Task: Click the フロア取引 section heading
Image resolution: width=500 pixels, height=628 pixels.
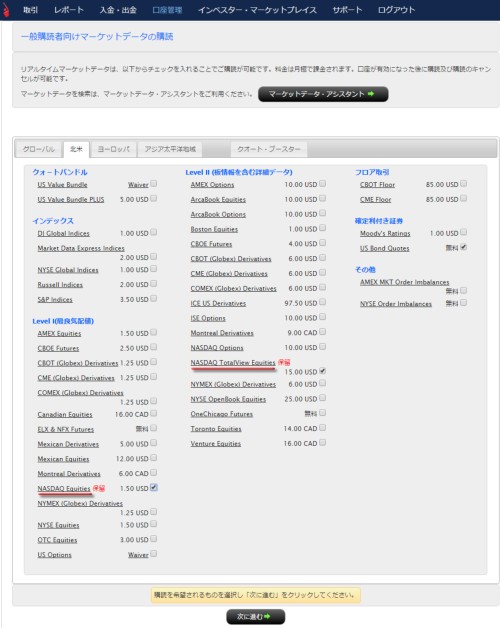Action: click(x=372, y=172)
